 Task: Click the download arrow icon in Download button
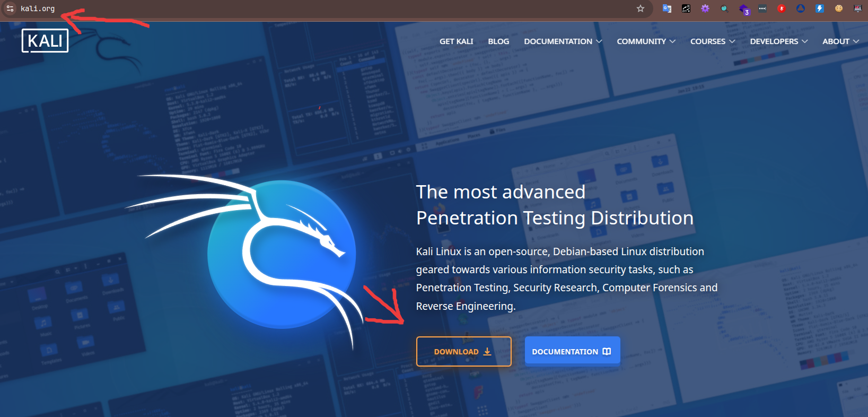pos(487,352)
